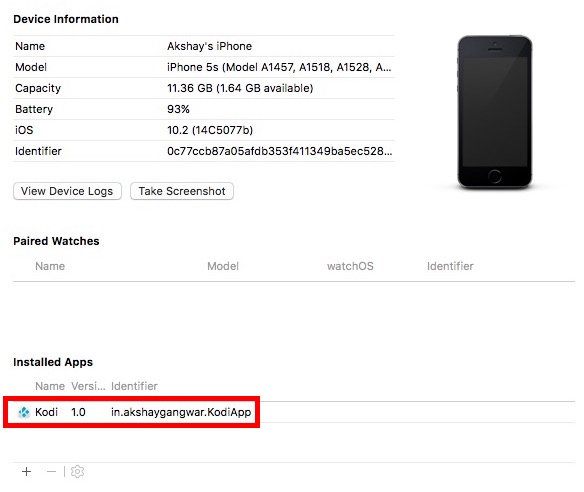Click the Battery label in Device Information
Viewport: 584px width, 492px height.
(x=34, y=109)
